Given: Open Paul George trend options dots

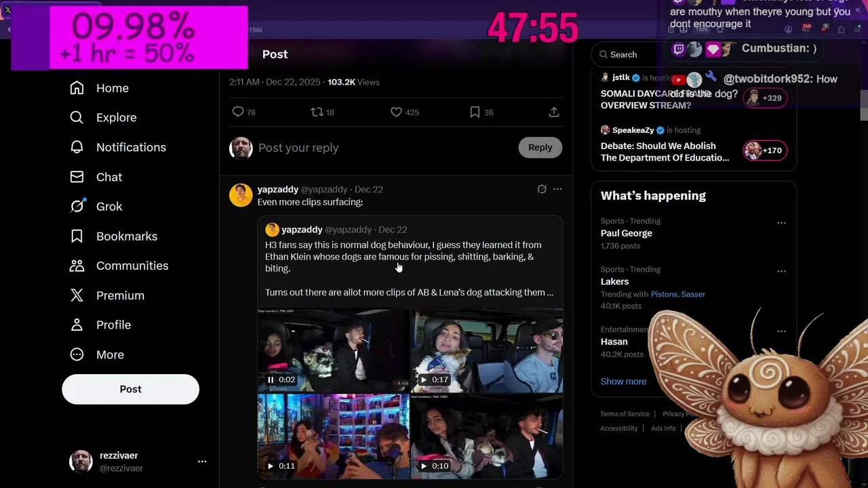Looking at the screenshot, I should point(781,222).
